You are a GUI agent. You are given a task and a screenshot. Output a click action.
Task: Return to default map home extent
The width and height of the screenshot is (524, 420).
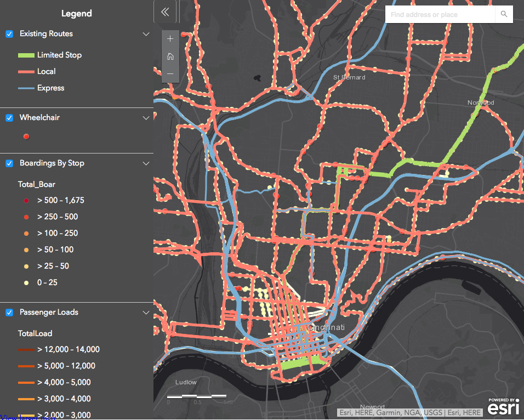(x=170, y=56)
